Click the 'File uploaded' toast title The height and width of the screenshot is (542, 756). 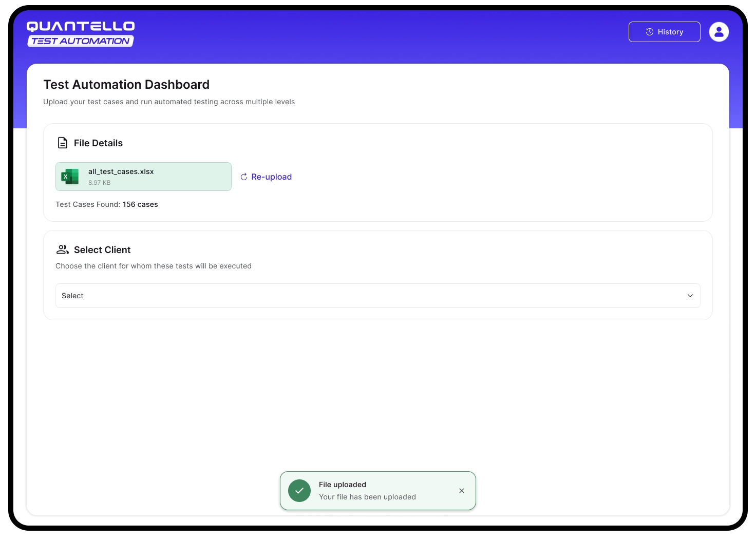[343, 485]
